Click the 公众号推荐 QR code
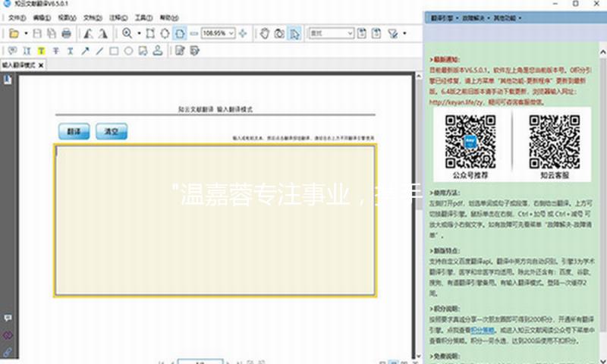 tap(470, 142)
